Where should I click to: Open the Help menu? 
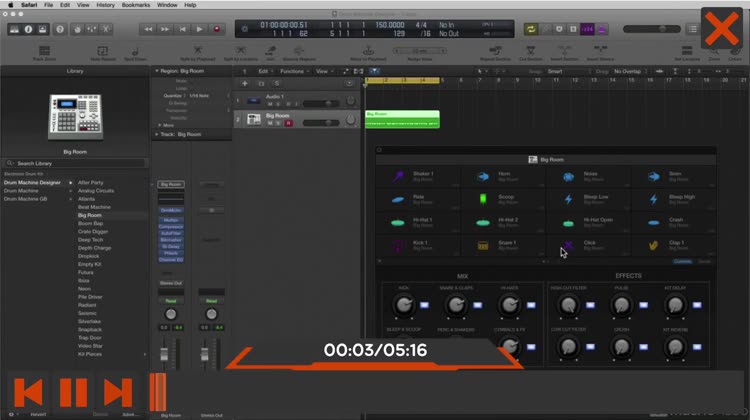pyautogui.click(x=190, y=5)
